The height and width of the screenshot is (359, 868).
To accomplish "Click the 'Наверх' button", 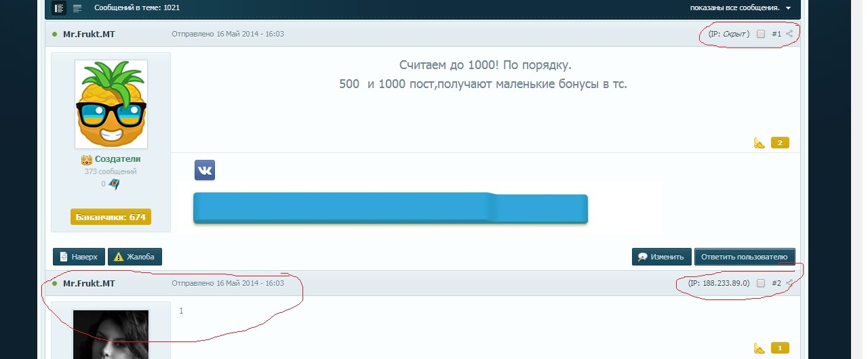I will [79, 257].
